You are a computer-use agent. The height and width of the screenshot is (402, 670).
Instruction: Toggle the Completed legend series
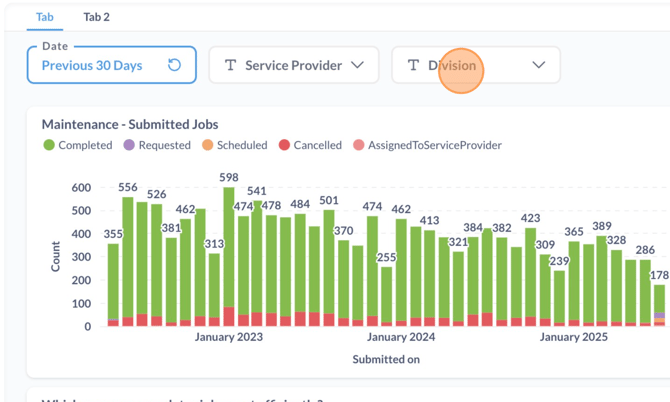tap(78, 145)
